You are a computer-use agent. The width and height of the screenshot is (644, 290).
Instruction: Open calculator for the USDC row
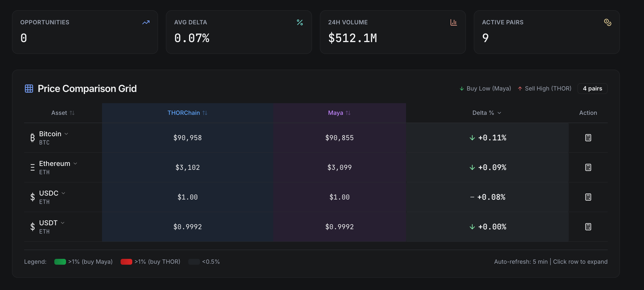tap(588, 197)
